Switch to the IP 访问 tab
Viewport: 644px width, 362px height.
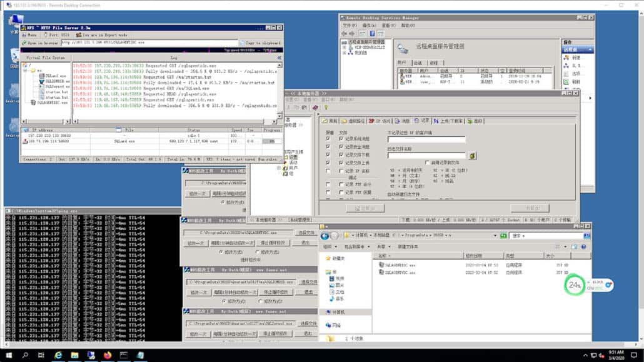point(379,121)
